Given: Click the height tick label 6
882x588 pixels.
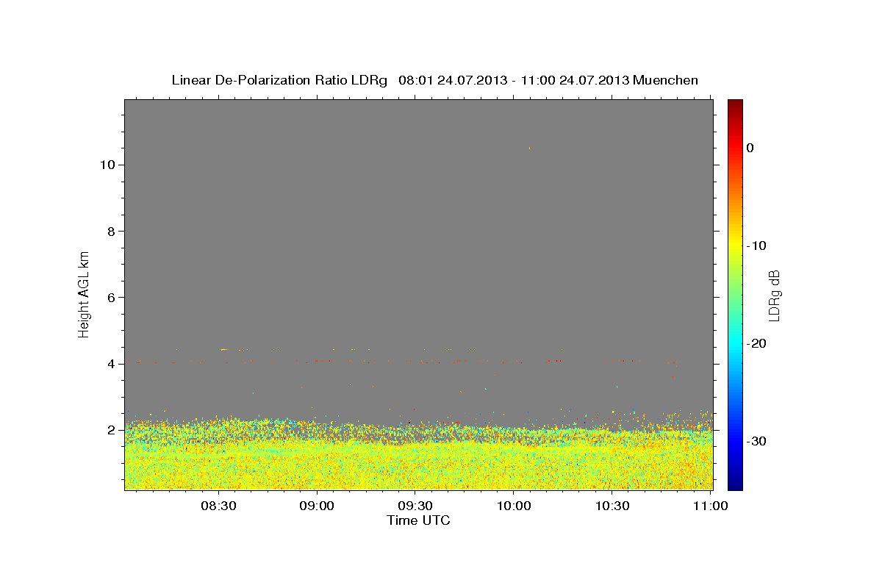Looking at the screenshot, I should point(111,297).
